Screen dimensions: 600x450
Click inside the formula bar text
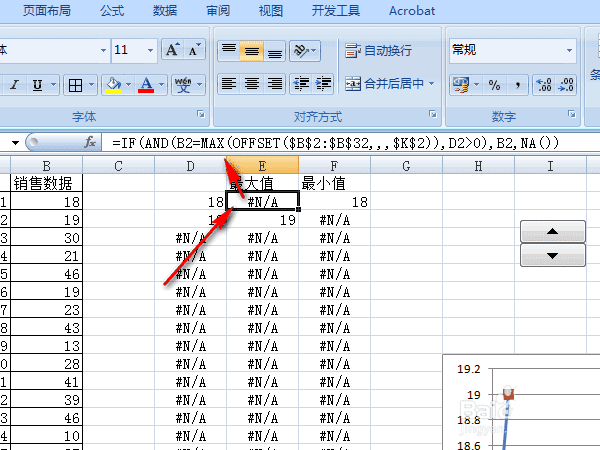pyautogui.click(x=336, y=143)
